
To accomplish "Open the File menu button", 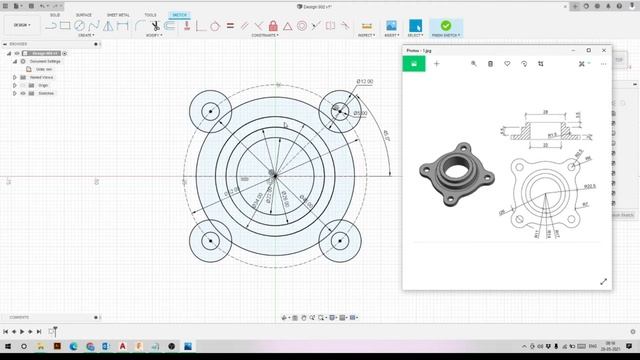I will [x=17, y=6].
